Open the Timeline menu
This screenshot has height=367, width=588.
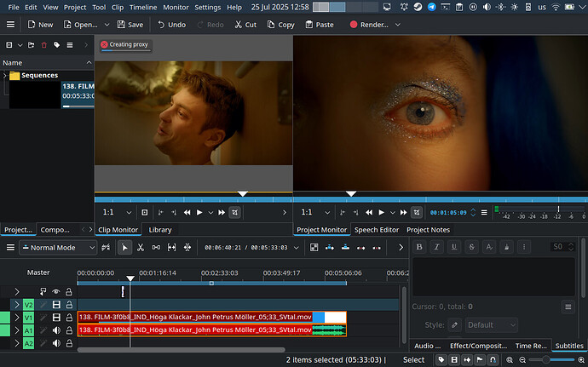tap(143, 7)
